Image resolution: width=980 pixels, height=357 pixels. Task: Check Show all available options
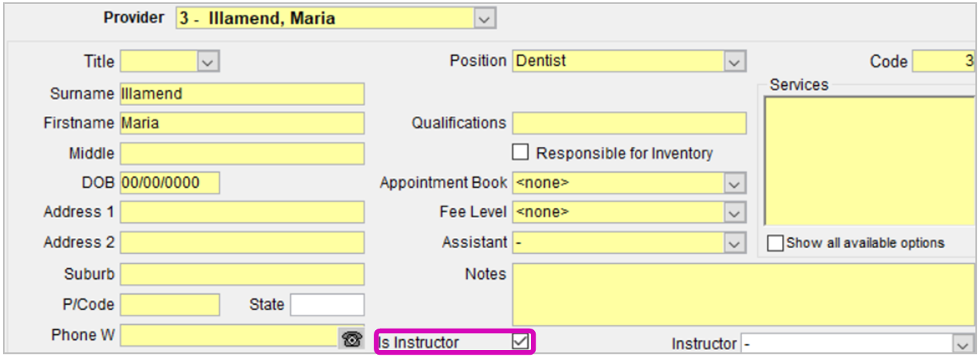pos(776,243)
